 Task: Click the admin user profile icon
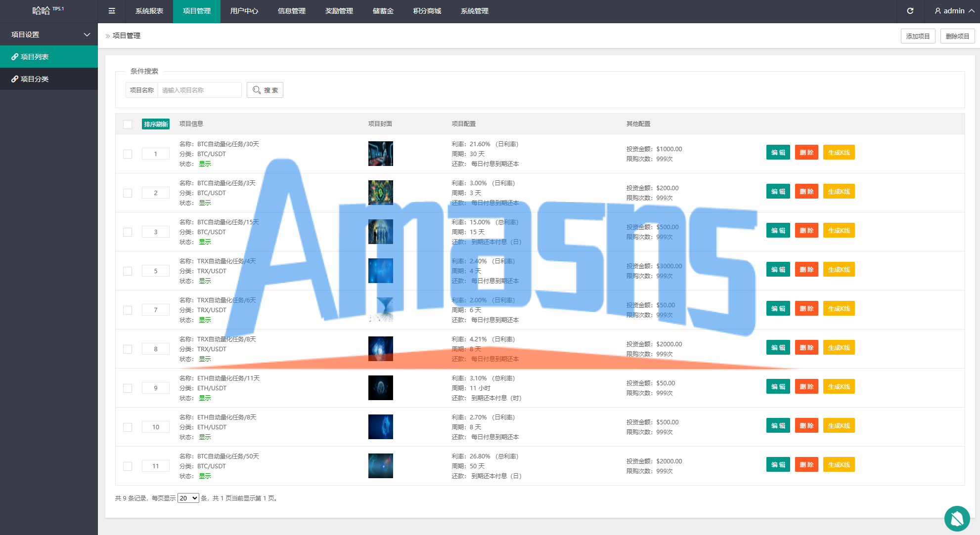(937, 11)
